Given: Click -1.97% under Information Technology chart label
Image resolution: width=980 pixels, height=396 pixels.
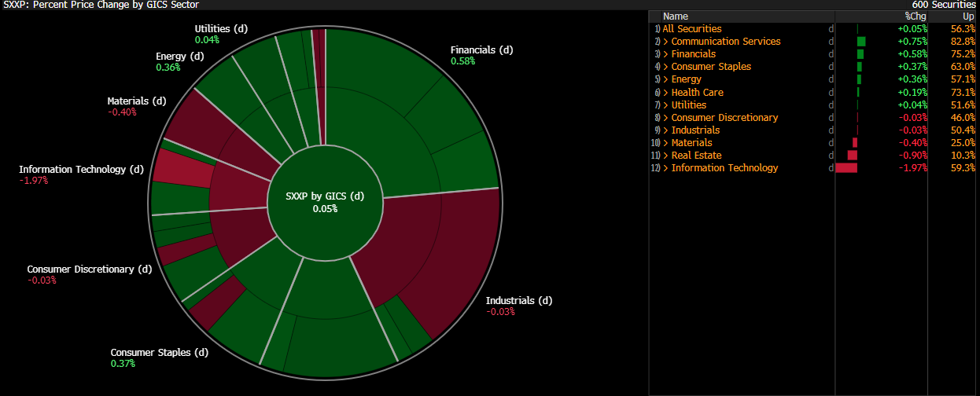Looking at the screenshot, I should [34, 181].
